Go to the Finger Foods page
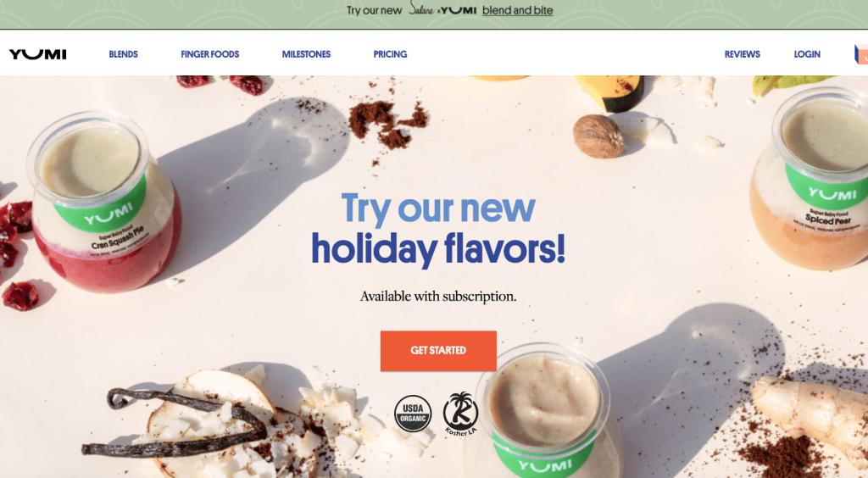This screenshot has height=478, width=868. coord(210,54)
